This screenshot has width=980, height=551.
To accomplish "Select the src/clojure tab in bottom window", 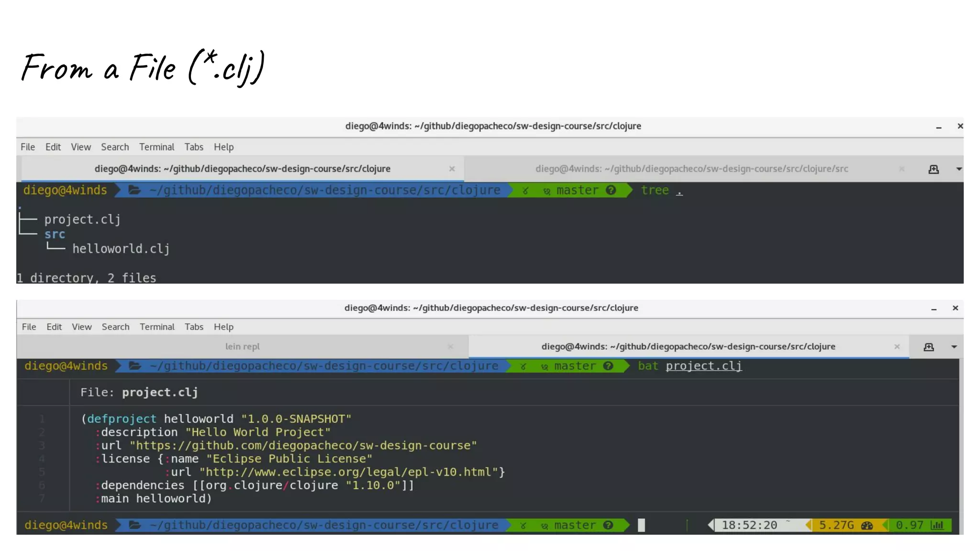I will (688, 346).
